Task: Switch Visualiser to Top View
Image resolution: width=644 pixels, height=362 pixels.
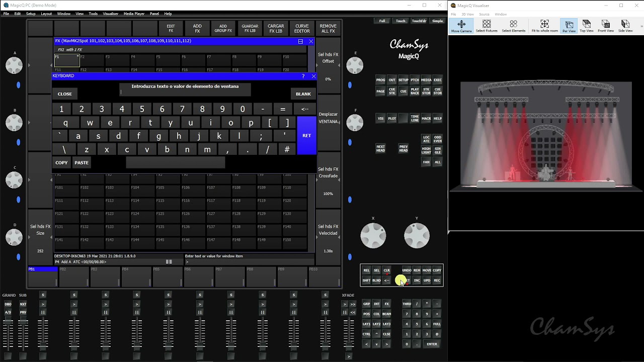Action: (x=587, y=26)
